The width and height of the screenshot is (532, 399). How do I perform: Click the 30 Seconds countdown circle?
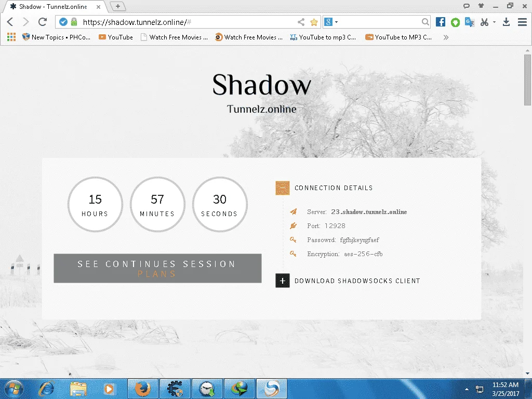[x=220, y=205]
